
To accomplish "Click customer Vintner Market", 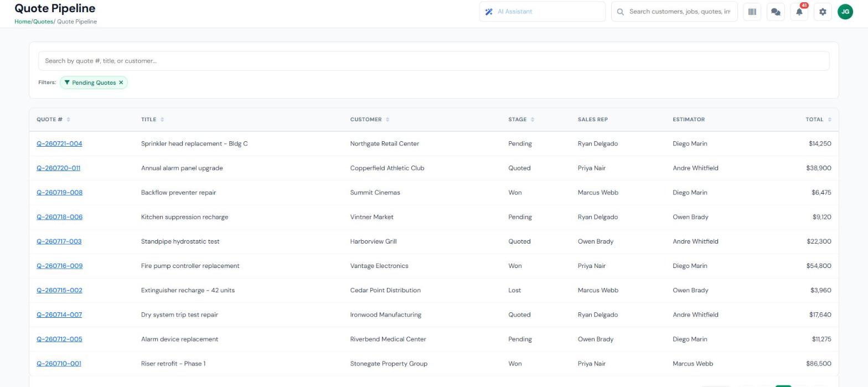I will pyautogui.click(x=371, y=217).
